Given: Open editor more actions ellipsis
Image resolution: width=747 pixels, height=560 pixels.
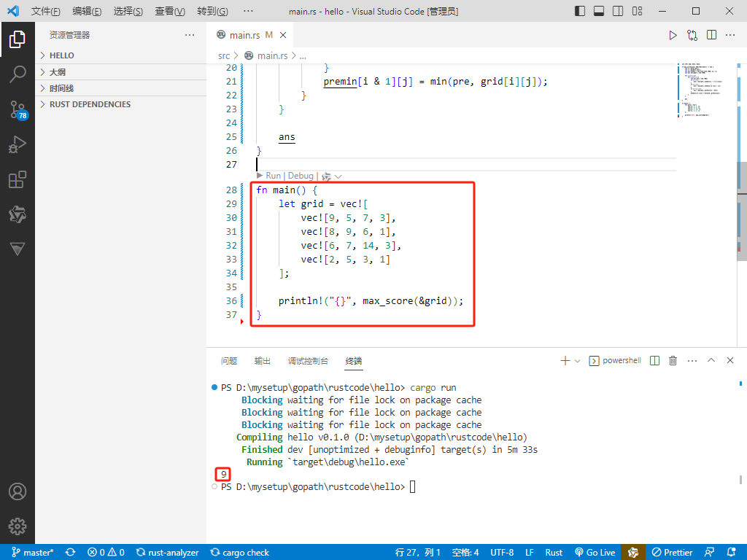Looking at the screenshot, I should (730, 35).
